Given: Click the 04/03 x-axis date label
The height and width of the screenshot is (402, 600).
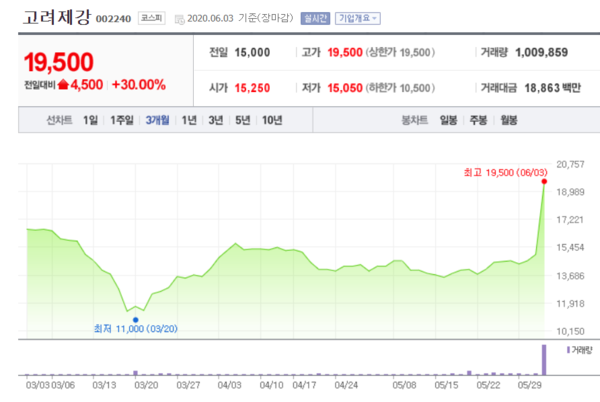Looking at the screenshot, I should [x=230, y=385].
